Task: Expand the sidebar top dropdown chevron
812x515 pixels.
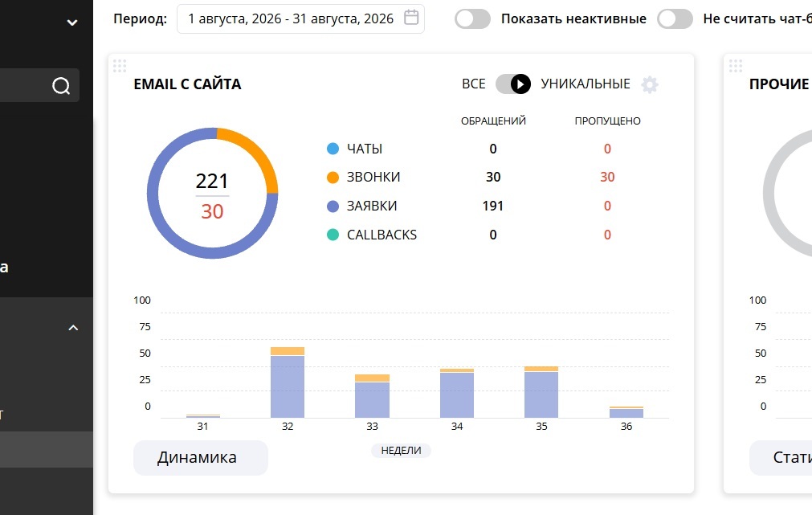Action: point(72,22)
